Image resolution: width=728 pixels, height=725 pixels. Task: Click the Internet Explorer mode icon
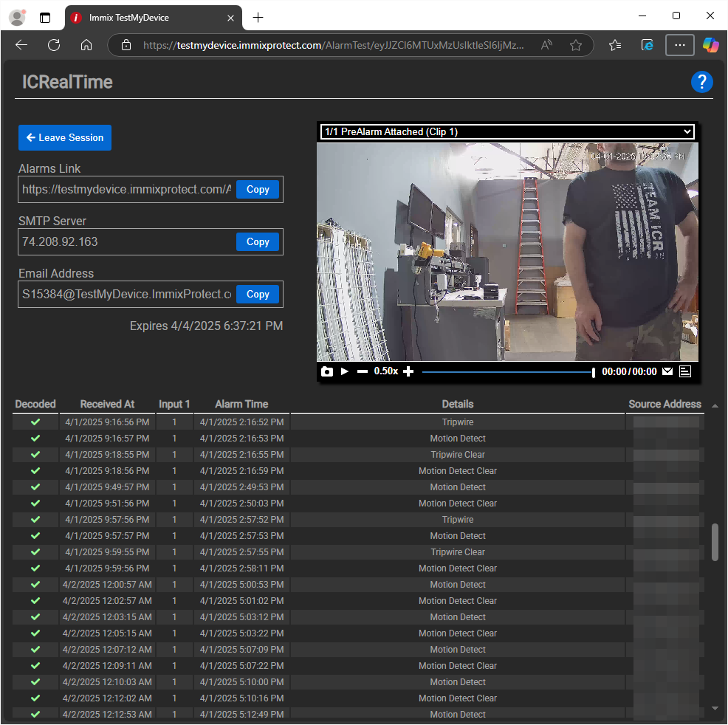[x=648, y=45]
